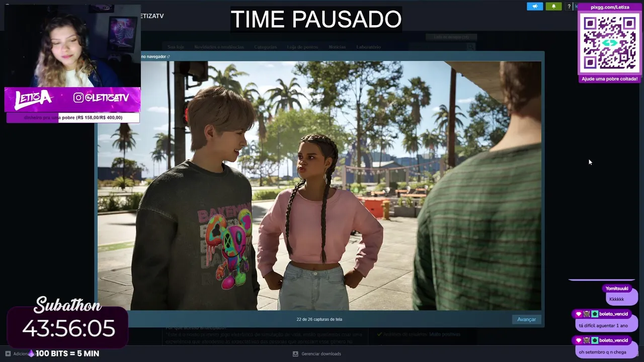
Task: Click the store search input field
Action: pyautogui.click(x=438, y=47)
